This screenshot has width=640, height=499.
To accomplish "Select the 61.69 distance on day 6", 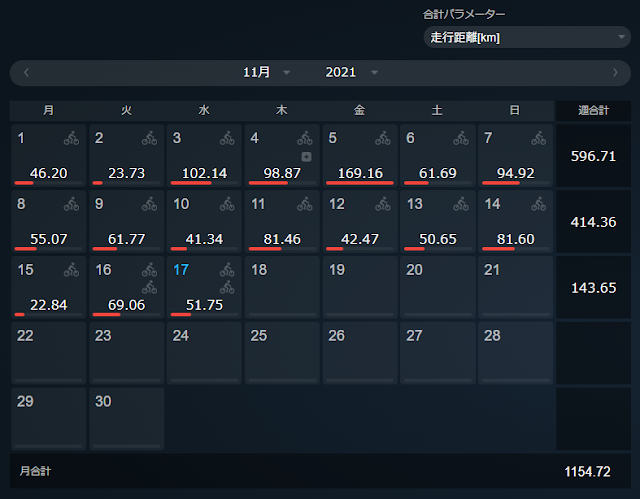I will point(438,173).
